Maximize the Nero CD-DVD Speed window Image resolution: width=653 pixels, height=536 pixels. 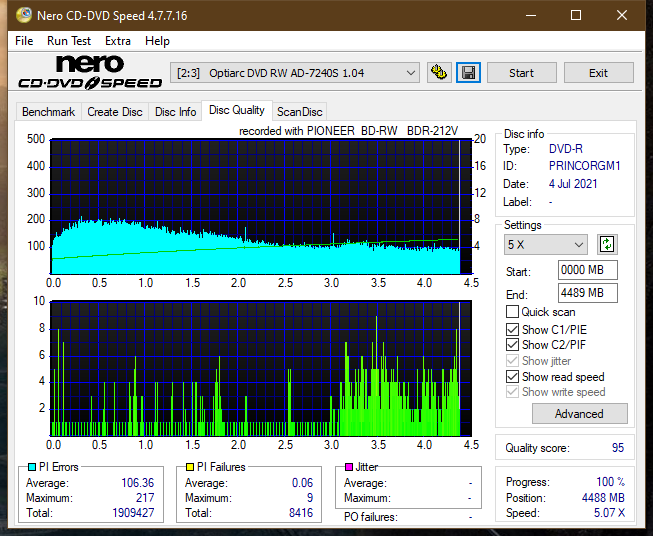click(x=576, y=15)
